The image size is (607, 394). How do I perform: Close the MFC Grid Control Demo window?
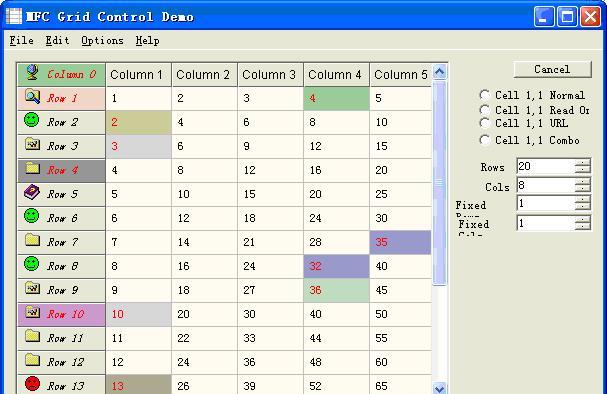pos(590,17)
